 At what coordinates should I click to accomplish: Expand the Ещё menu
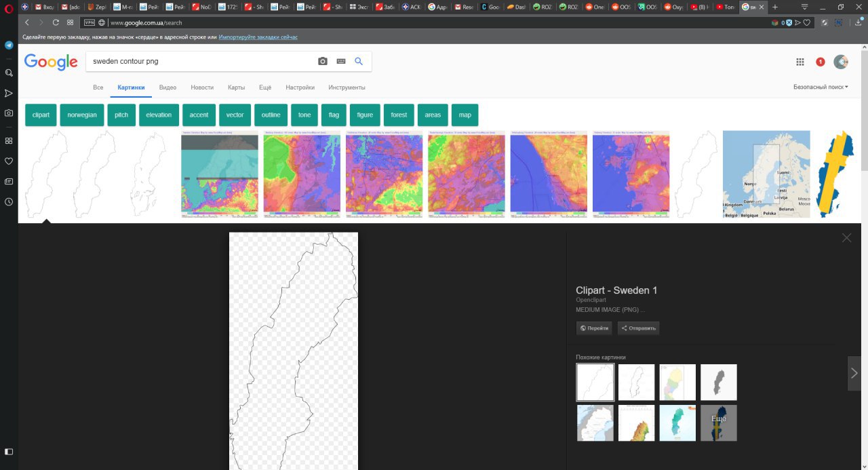pyautogui.click(x=265, y=87)
